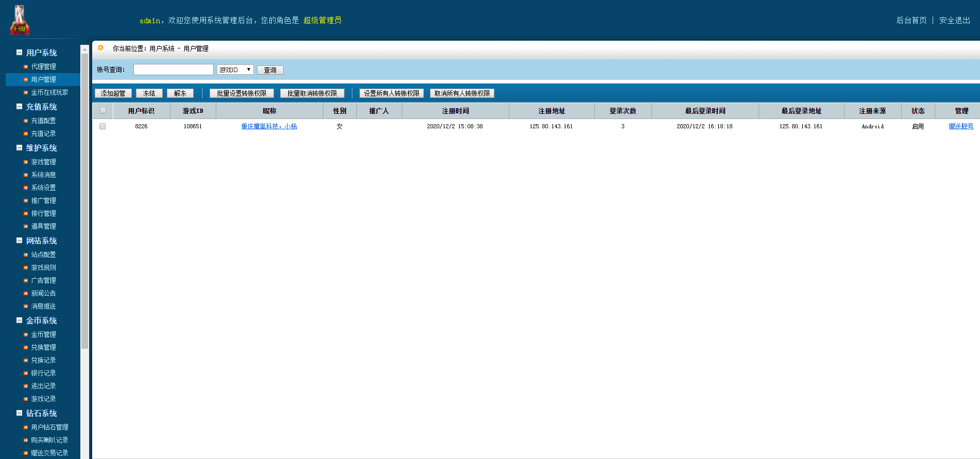The height and width of the screenshot is (459, 980).
Task: Collapse the 维护系统 menu section
Action: click(19, 148)
